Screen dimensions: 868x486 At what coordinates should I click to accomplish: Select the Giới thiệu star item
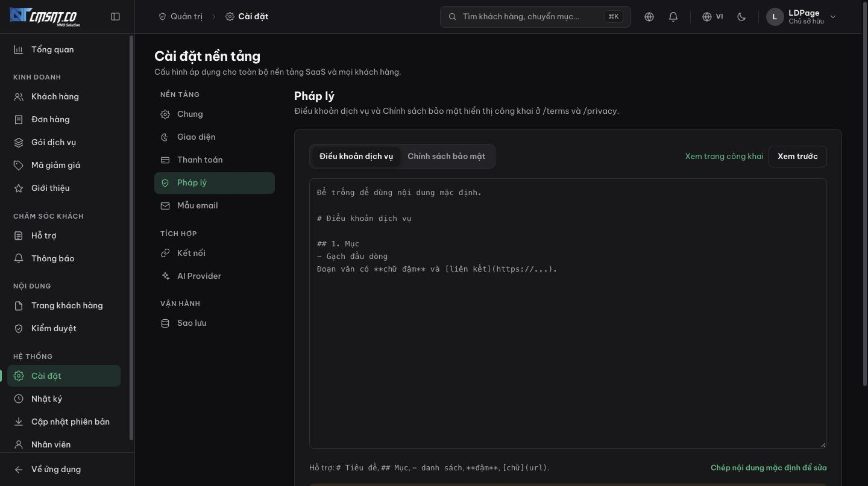click(64, 188)
